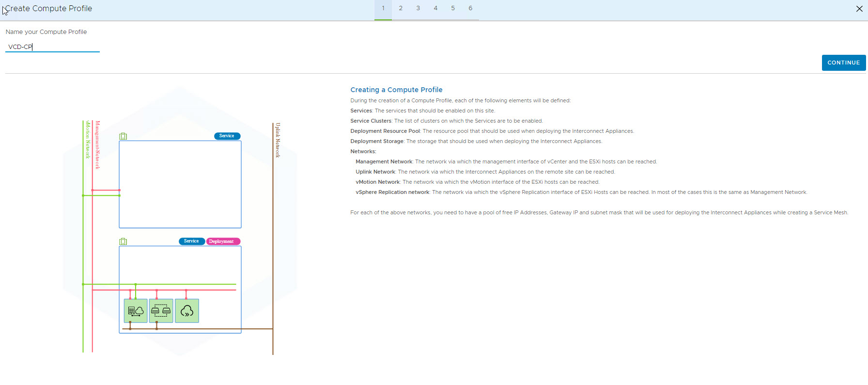The width and height of the screenshot is (868, 385).
Task: Go to wizard step 2
Action: click(x=401, y=8)
